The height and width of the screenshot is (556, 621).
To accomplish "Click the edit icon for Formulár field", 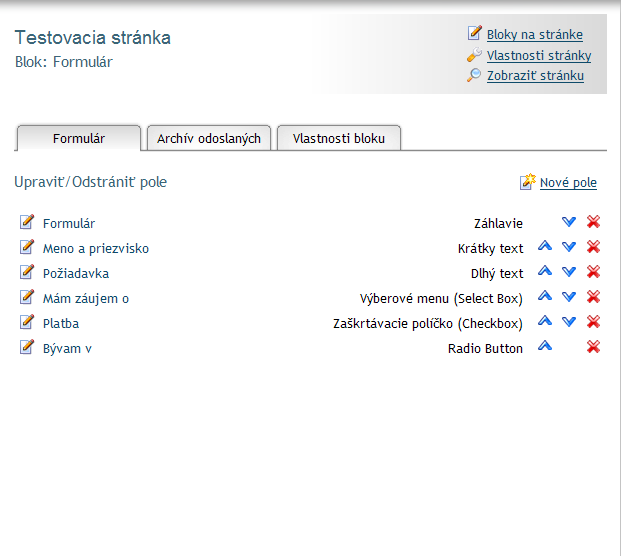I will [x=27, y=222].
